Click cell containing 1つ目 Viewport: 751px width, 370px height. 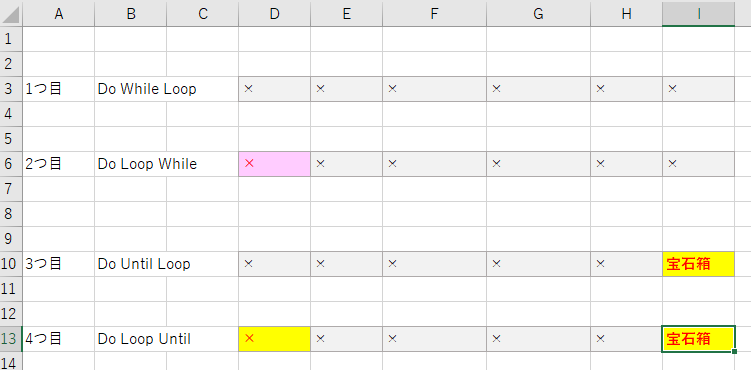click(x=58, y=89)
